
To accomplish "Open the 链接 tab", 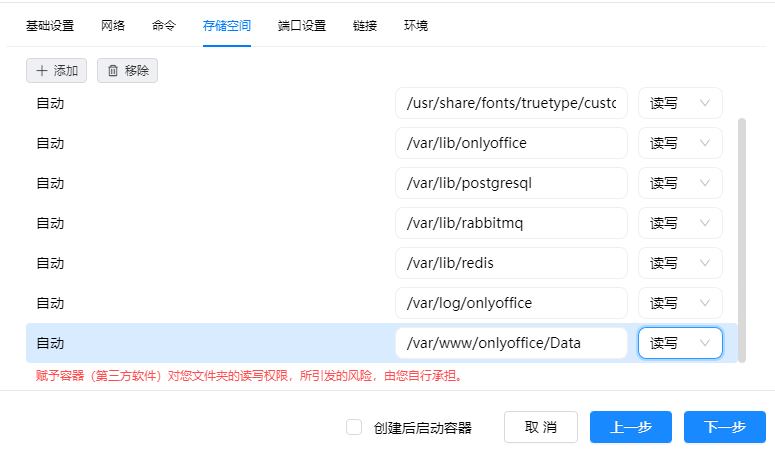I will (365, 26).
